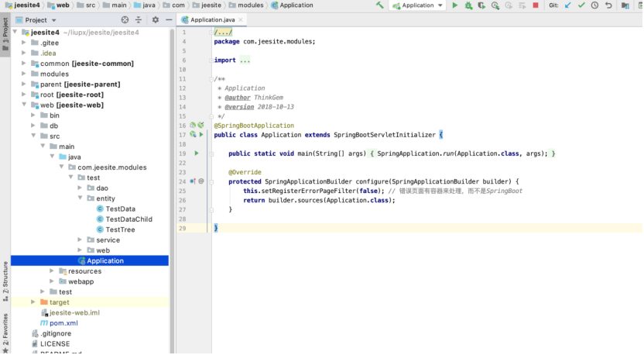
Task: Click override gutter icon on line 24
Action: [x=193, y=181]
